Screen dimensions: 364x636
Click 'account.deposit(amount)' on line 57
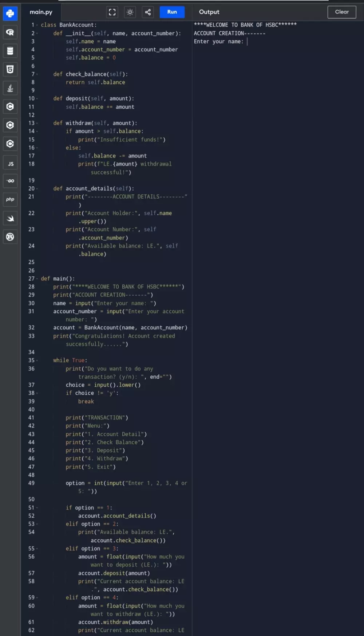point(114,573)
